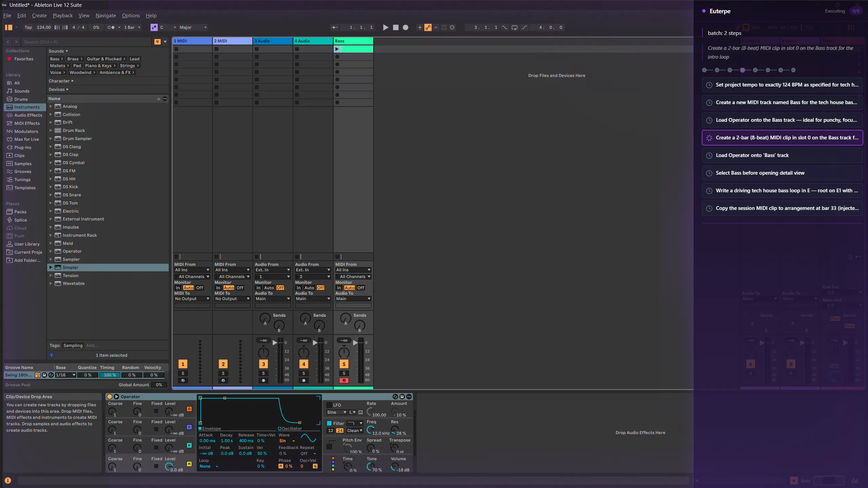The image size is (868, 488).
Task: Select Audio Effects in the Library sidebar
Action: [x=25, y=115]
